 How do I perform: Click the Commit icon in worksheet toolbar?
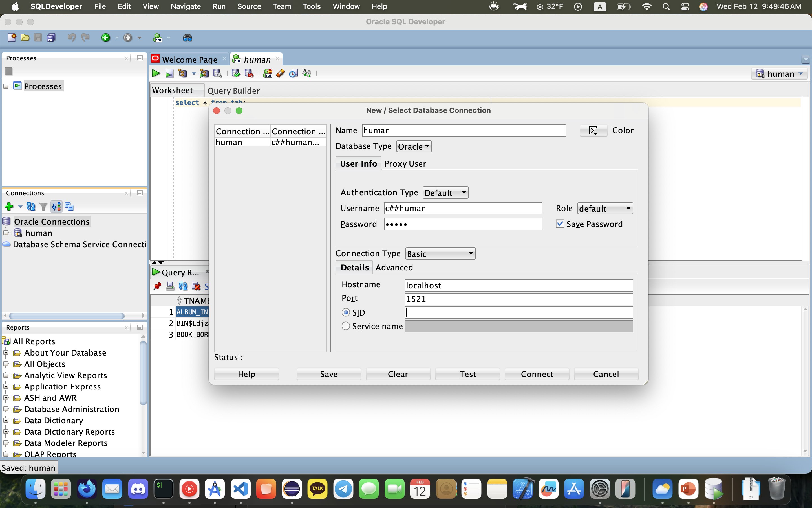[x=236, y=73]
